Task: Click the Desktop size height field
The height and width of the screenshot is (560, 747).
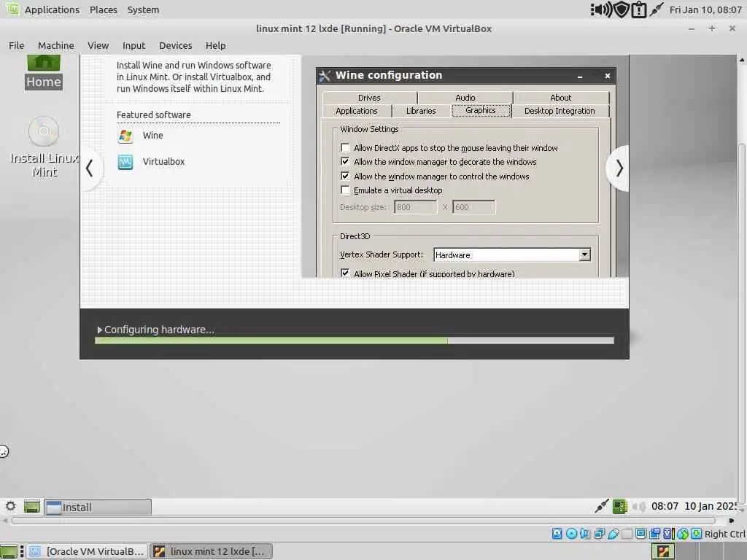Action: [x=473, y=207]
